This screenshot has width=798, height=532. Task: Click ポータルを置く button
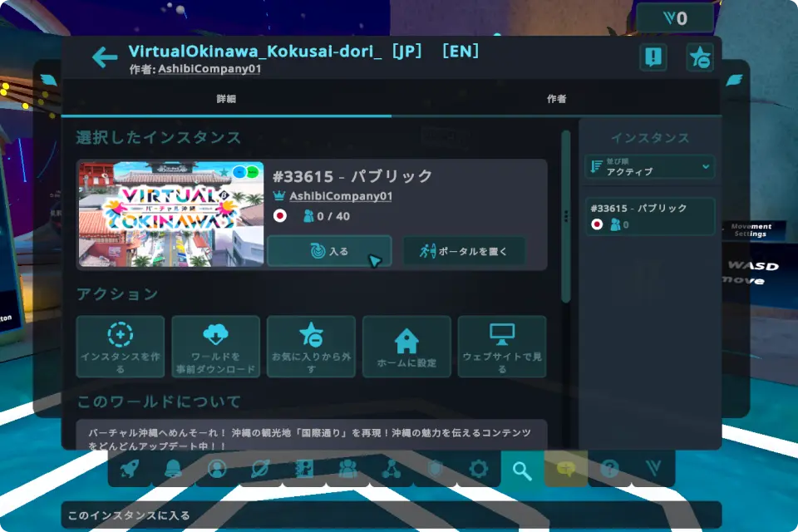point(464,251)
